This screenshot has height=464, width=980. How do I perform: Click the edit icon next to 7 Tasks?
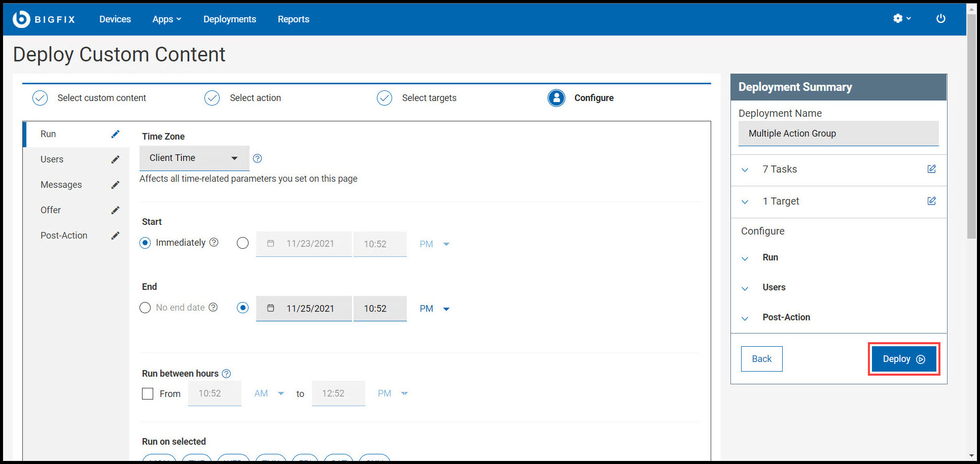point(931,169)
